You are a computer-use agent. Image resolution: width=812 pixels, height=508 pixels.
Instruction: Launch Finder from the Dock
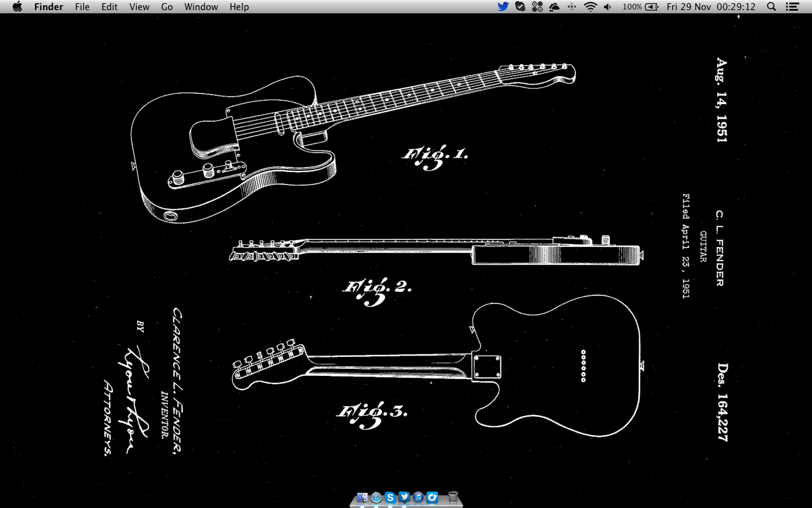[363, 497]
